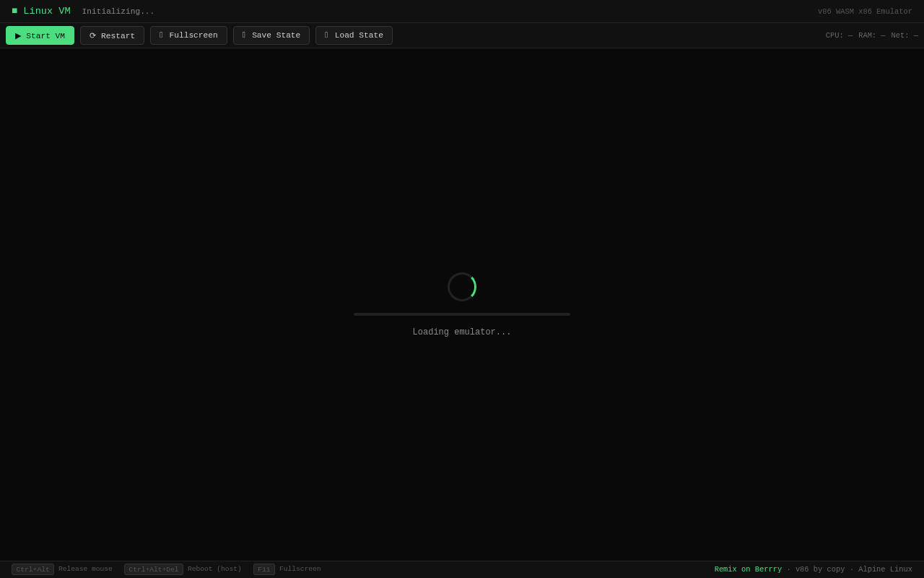Screen dimensions: 924x578
Task: Click the Load State button
Action: coord(354,35)
